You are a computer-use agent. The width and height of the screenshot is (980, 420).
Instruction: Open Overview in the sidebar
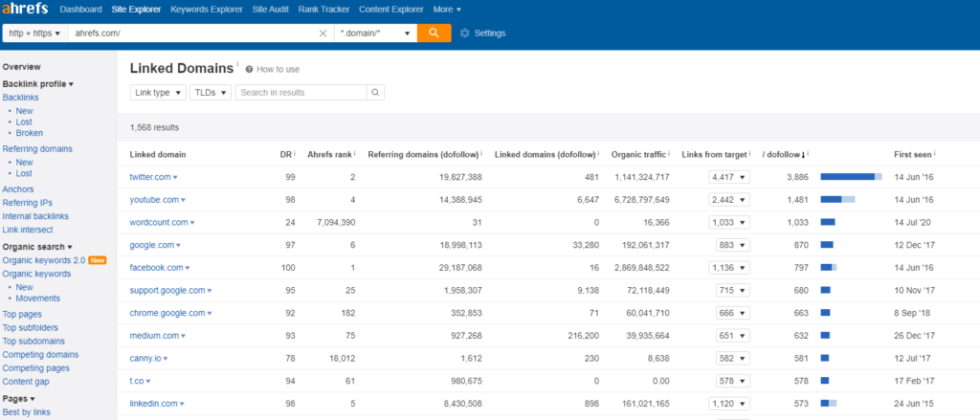21,67
